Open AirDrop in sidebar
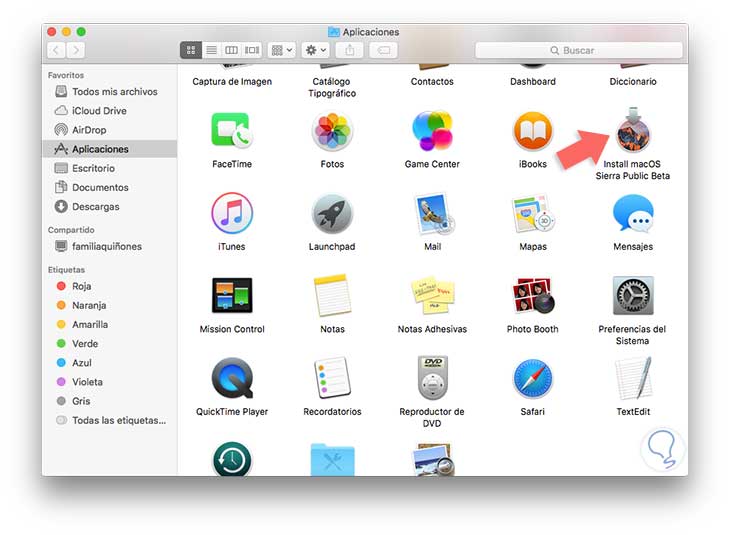Viewport: 730px width, 535px height. pos(109,130)
